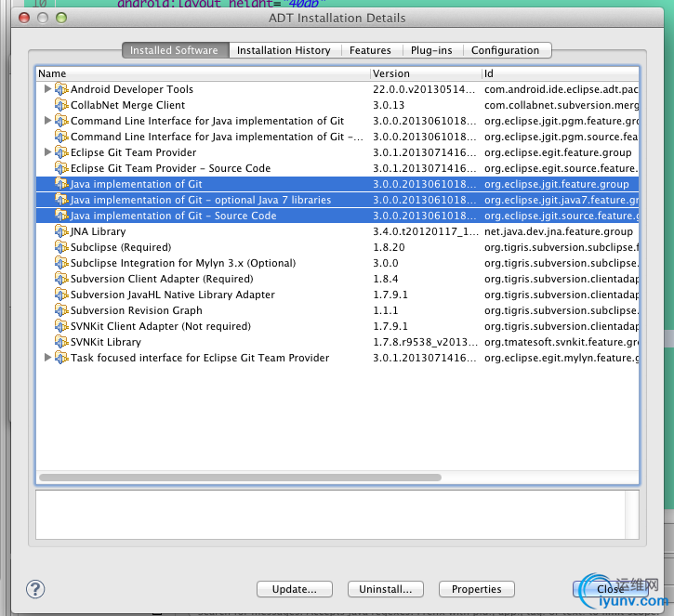Click version 22.0.0.v20130514... cell
This screenshot has height=616, width=674.
(424, 89)
